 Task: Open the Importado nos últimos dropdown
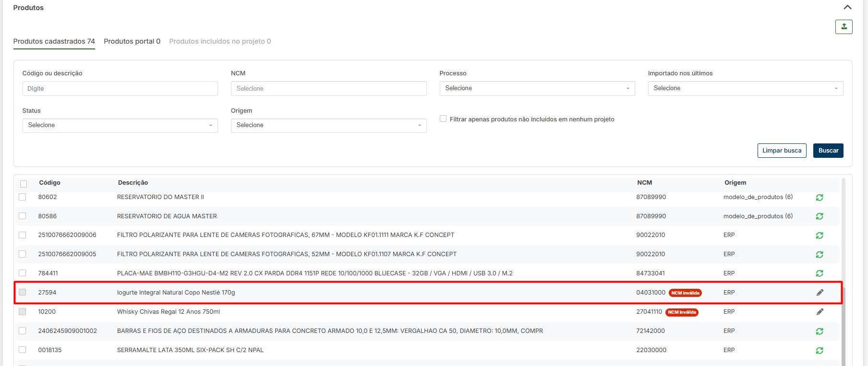(745, 88)
